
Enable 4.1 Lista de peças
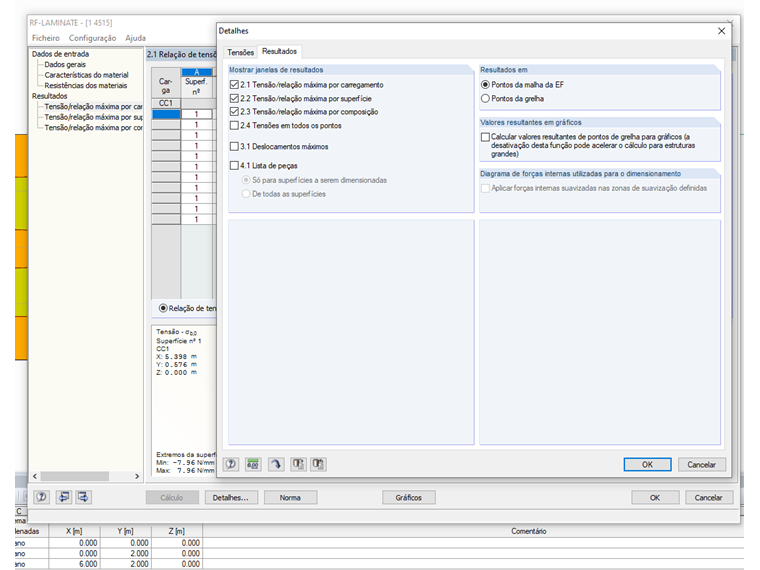click(x=234, y=166)
